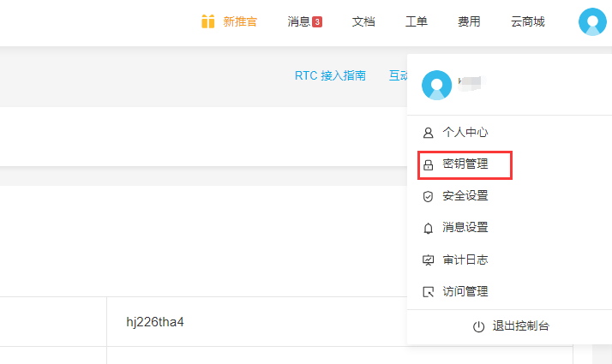Click the power icon for 退出控制台
The width and height of the screenshot is (612, 364).
click(478, 326)
